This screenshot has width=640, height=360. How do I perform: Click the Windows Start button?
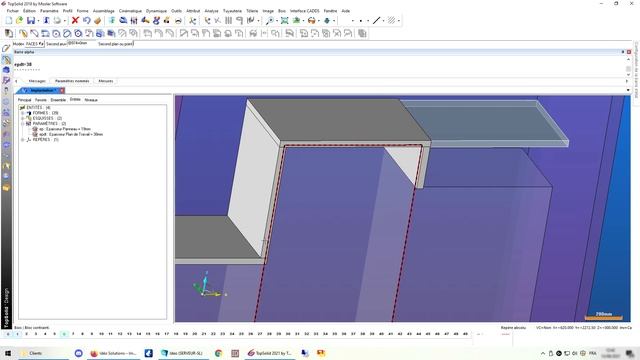point(7,353)
